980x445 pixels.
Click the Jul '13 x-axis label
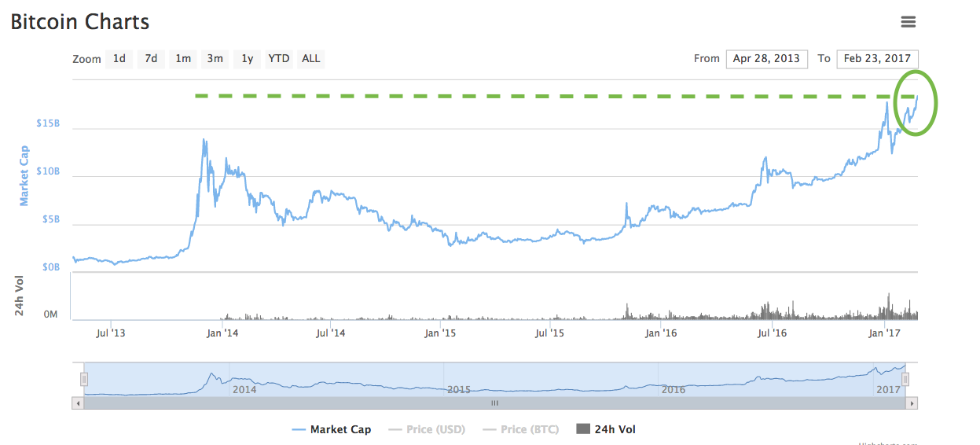pos(111,333)
